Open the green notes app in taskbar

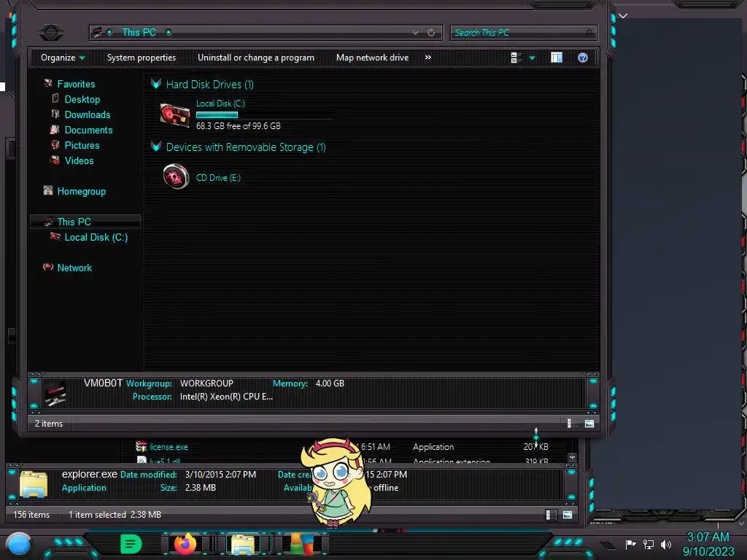tap(131, 544)
